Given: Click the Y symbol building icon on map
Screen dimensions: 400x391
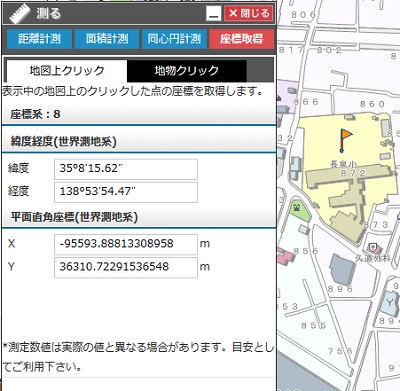Looking at the screenshot, I should coord(390,302).
